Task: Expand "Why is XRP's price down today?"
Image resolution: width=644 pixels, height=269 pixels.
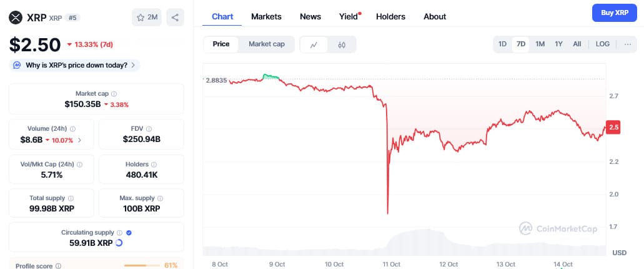Action: point(75,65)
